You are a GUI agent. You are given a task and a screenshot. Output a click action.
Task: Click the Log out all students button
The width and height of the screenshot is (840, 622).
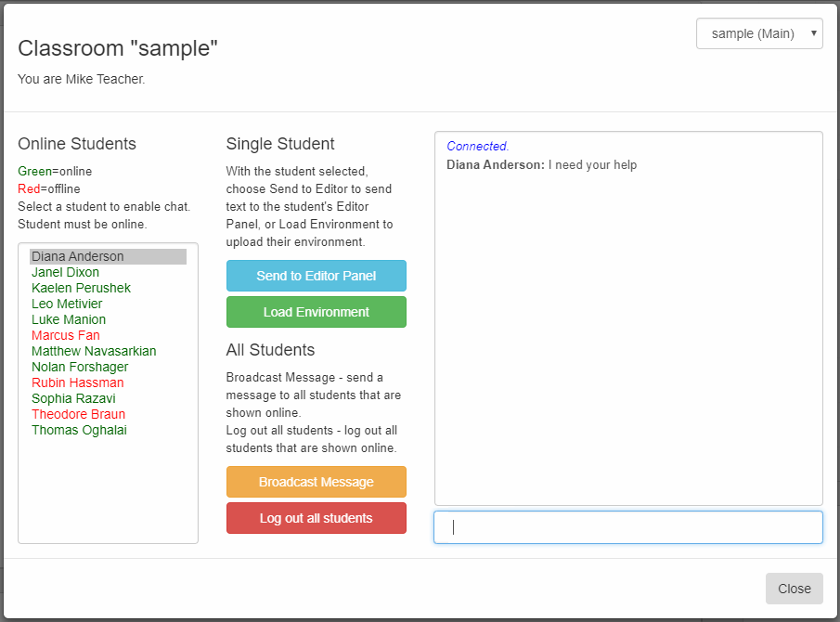pyautogui.click(x=316, y=518)
